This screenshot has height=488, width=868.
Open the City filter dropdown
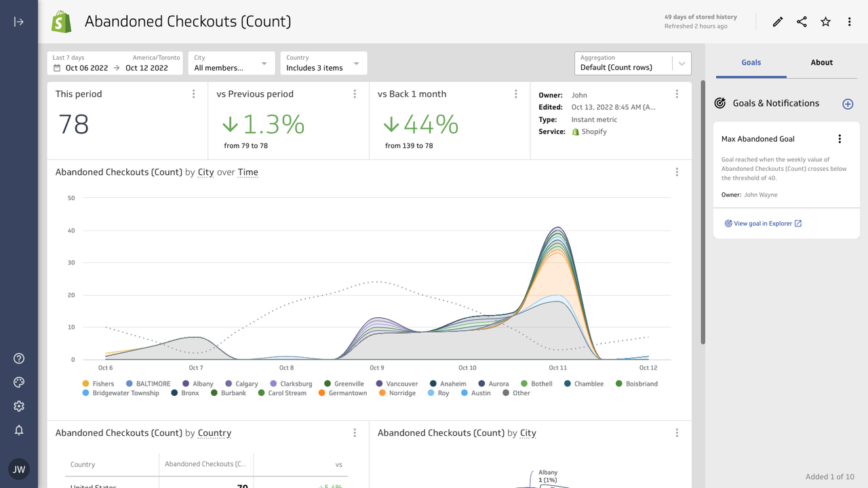click(x=231, y=63)
